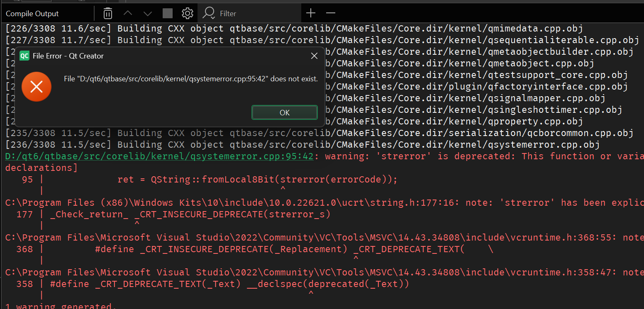Go to previous item with up chevron
The width and height of the screenshot is (644, 309).
(x=128, y=13)
